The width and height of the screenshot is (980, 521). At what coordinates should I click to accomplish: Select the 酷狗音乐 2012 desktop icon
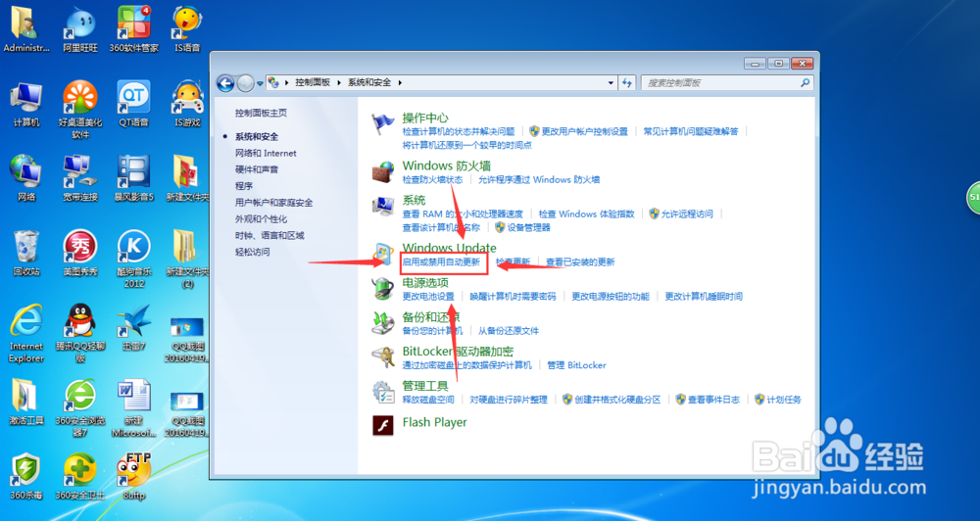point(133,260)
